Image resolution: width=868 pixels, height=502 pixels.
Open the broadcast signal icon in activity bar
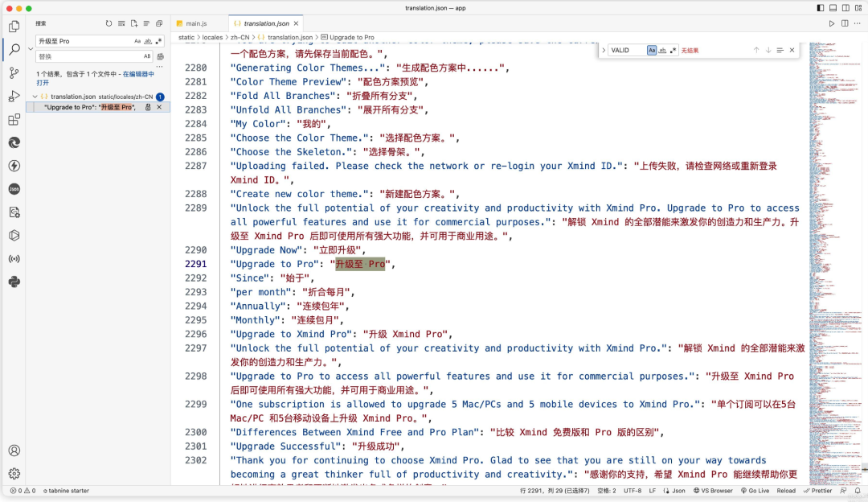14,259
